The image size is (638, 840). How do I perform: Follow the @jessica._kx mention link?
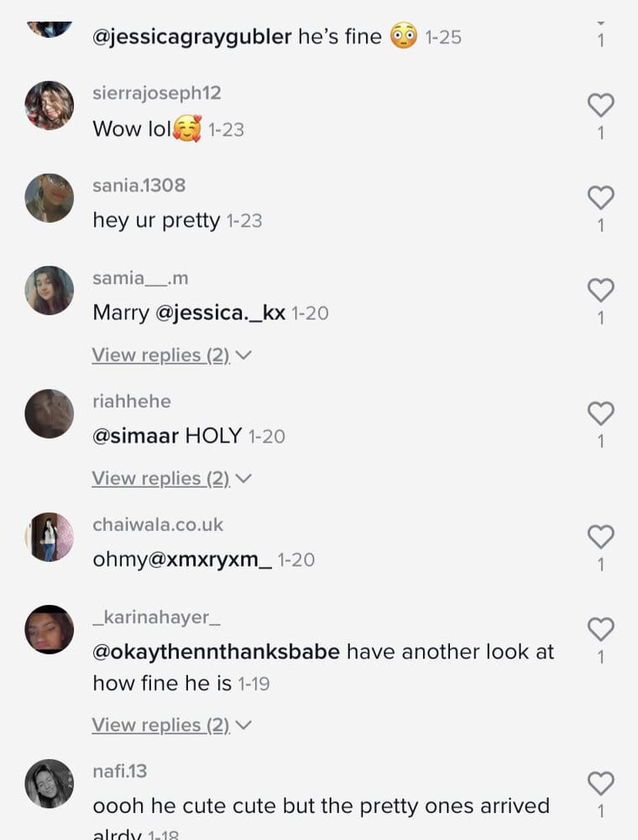tap(220, 312)
